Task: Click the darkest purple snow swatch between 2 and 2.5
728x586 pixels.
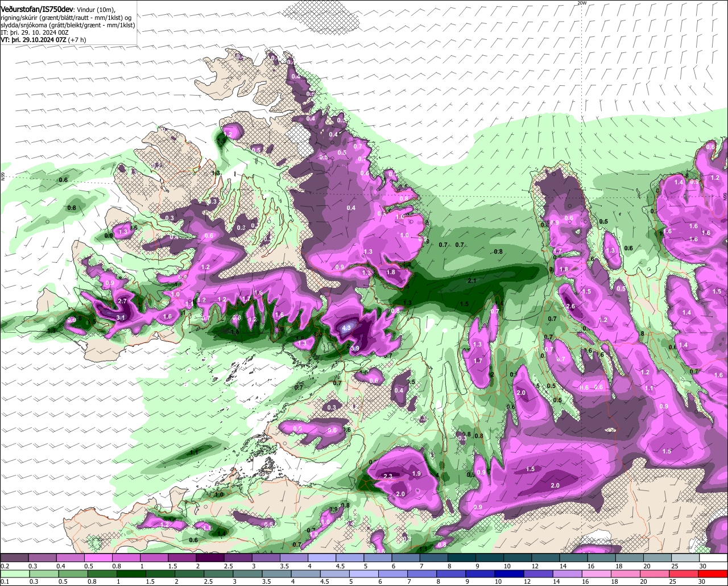Action: coord(210,558)
